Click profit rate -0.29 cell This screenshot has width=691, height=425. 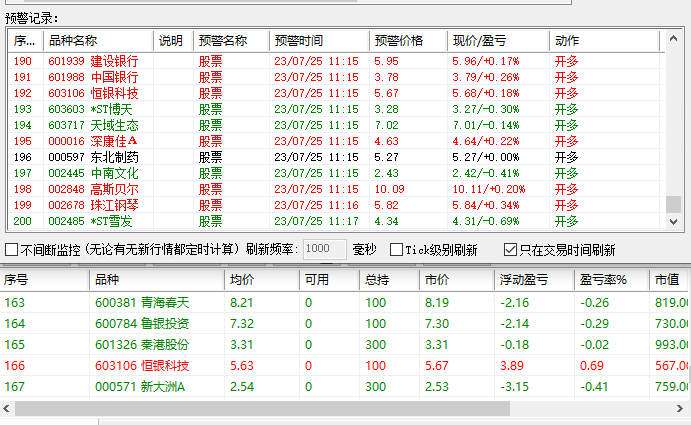[594, 324]
